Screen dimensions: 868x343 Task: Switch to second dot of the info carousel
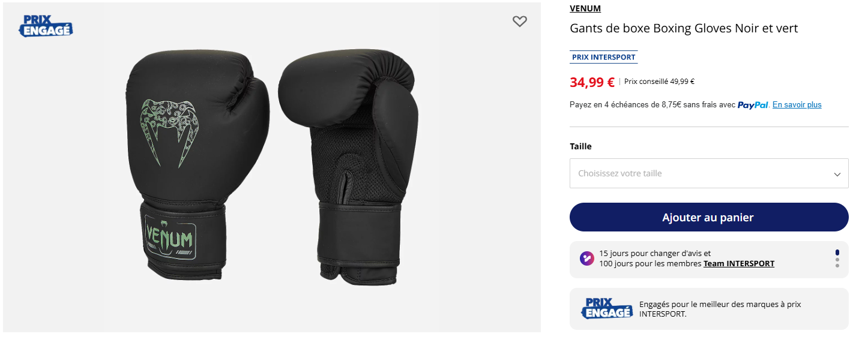point(837,260)
